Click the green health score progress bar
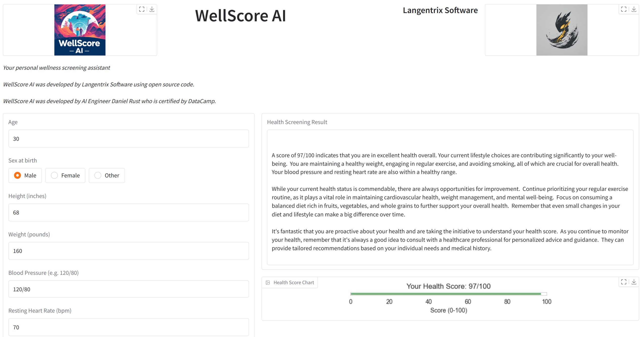 tap(445, 294)
